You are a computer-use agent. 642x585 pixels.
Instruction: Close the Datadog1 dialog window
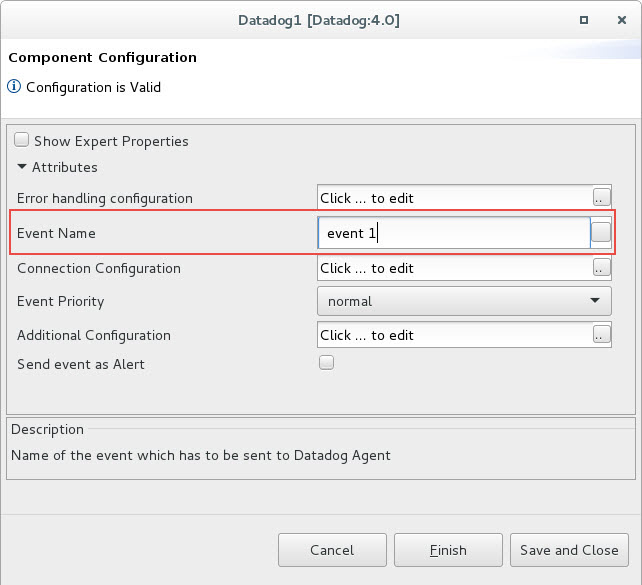point(622,20)
